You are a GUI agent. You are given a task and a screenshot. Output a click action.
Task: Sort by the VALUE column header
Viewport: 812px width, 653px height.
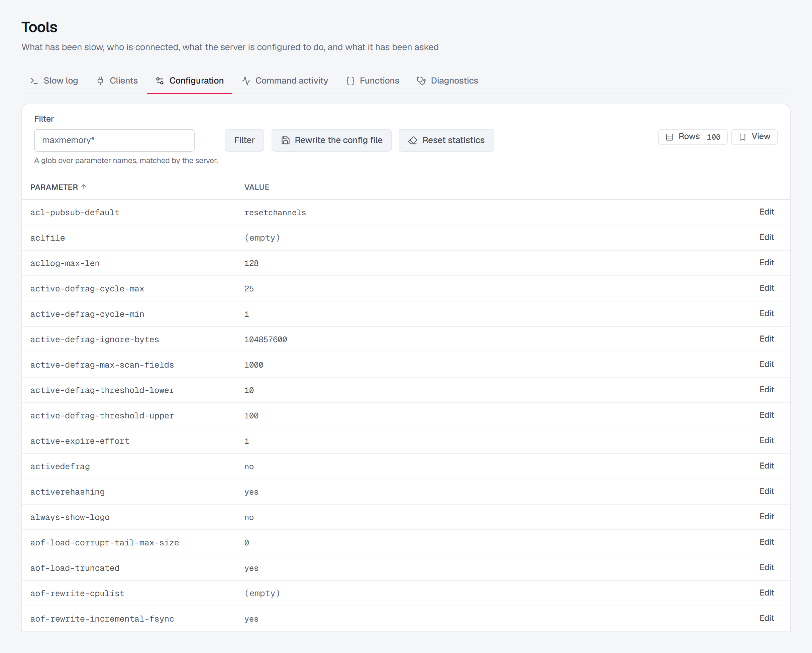coord(257,187)
